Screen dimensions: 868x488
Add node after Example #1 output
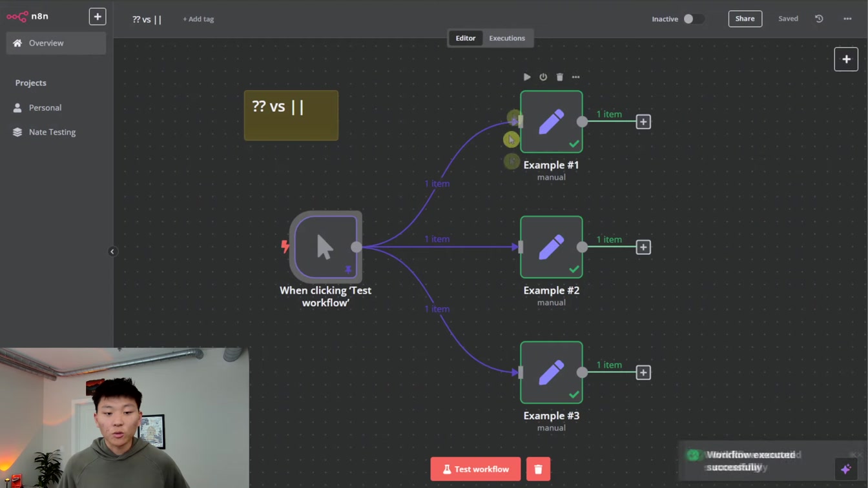(x=643, y=122)
